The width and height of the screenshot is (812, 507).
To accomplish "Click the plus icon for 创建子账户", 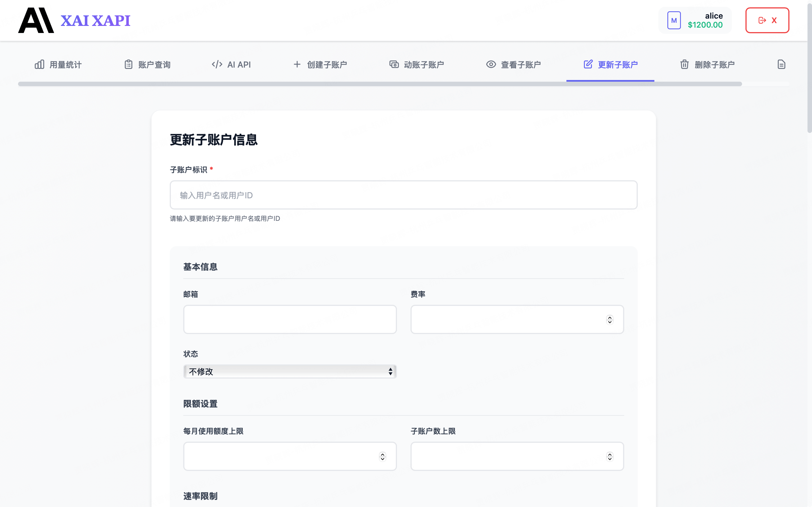I will click(x=297, y=65).
